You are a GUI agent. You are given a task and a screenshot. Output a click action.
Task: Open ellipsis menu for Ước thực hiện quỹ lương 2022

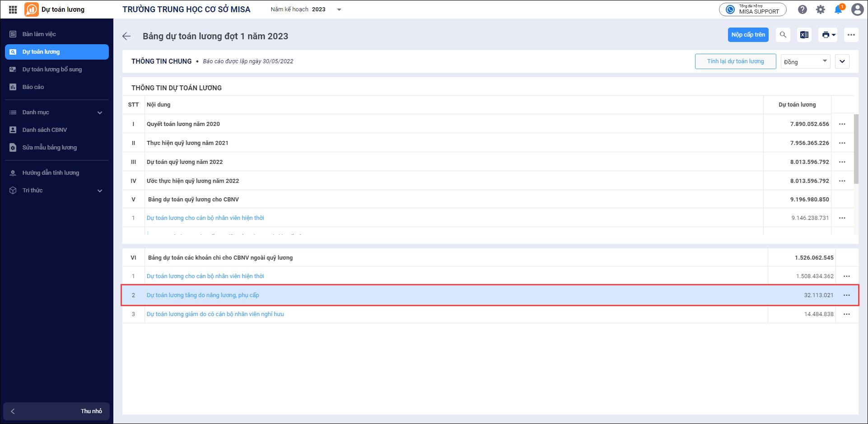click(842, 181)
